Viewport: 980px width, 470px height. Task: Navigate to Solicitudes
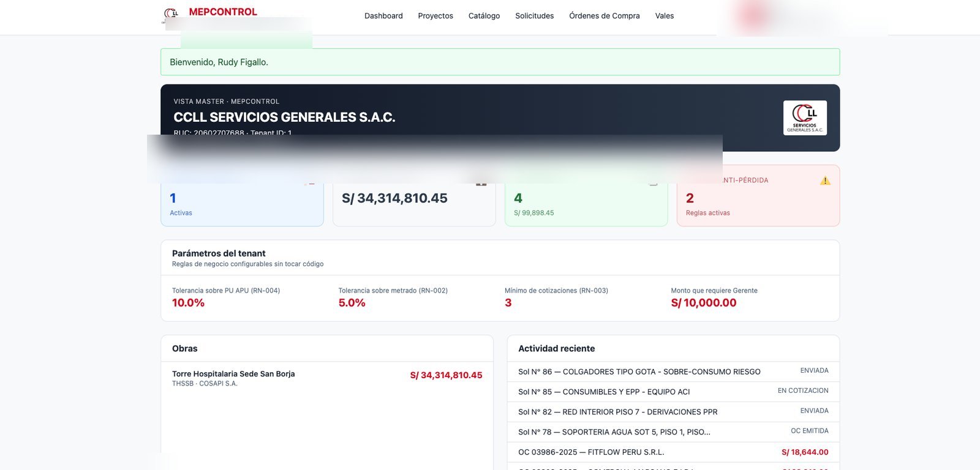(534, 16)
